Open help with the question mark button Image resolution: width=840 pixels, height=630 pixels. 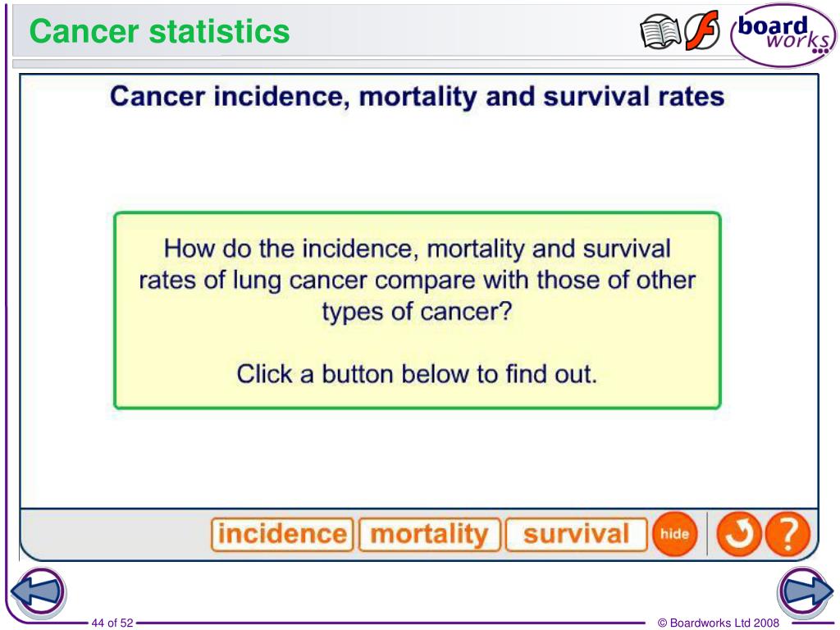pos(787,533)
